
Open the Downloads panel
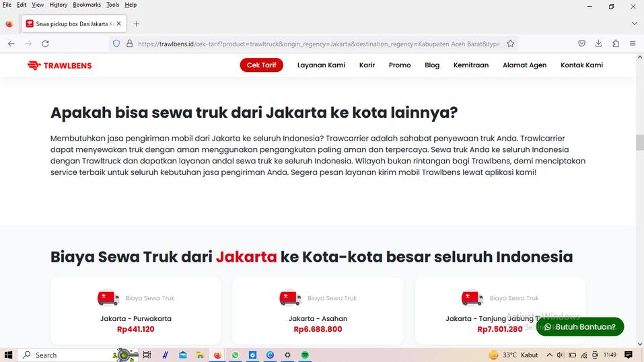pos(598,44)
